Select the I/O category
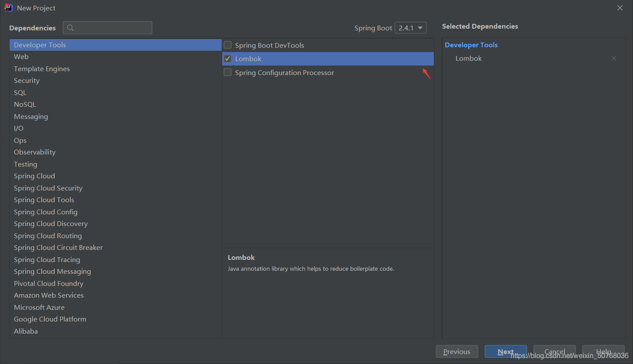Viewport: 633px width, 364px height. pyautogui.click(x=115, y=128)
